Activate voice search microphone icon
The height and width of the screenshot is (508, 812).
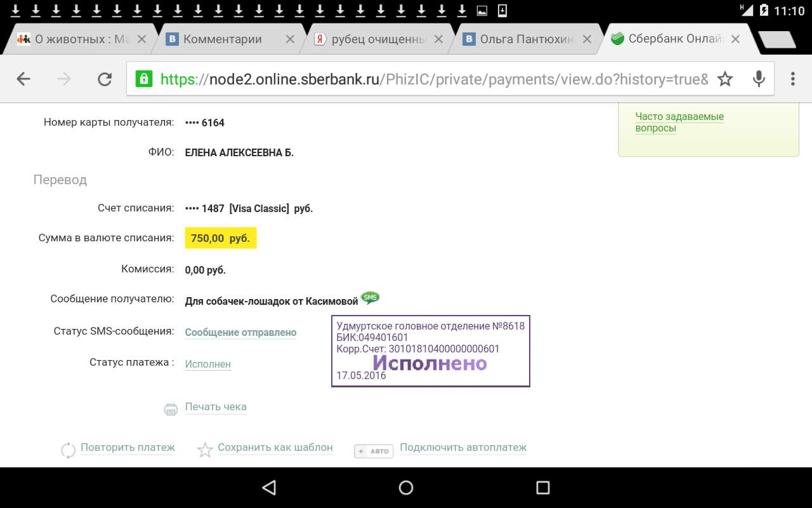click(x=758, y=79)
